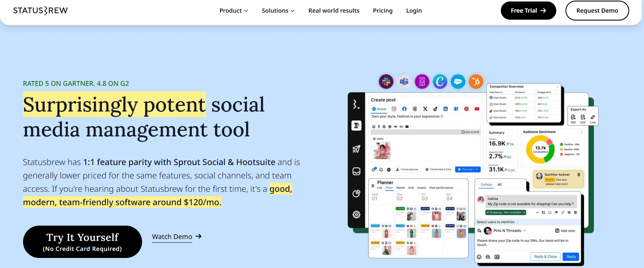
Task: Click the media thumbnail in Create post
Action: [382, 151]
